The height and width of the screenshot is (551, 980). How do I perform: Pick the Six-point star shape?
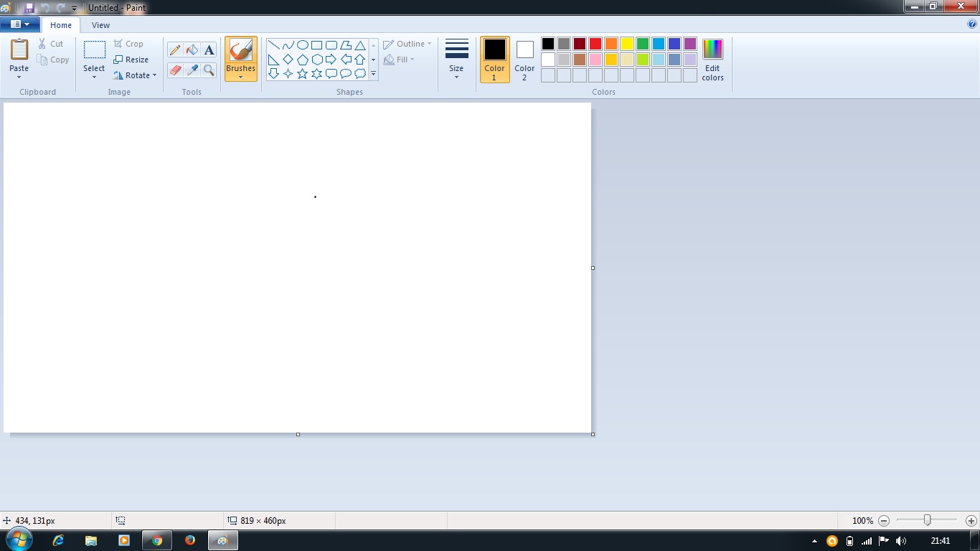pos(316,73)
